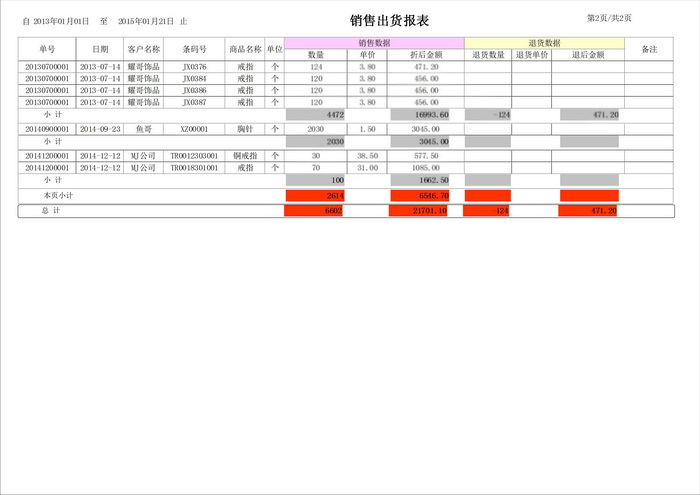Screen dimensions: 700x495
Task: Click product name 铜戒指
Action: click(245, 156)
